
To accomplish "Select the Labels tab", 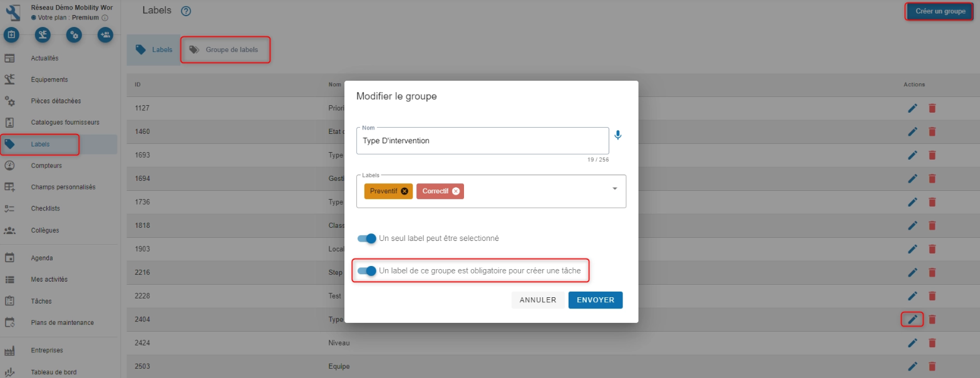I will coord(154,50).
